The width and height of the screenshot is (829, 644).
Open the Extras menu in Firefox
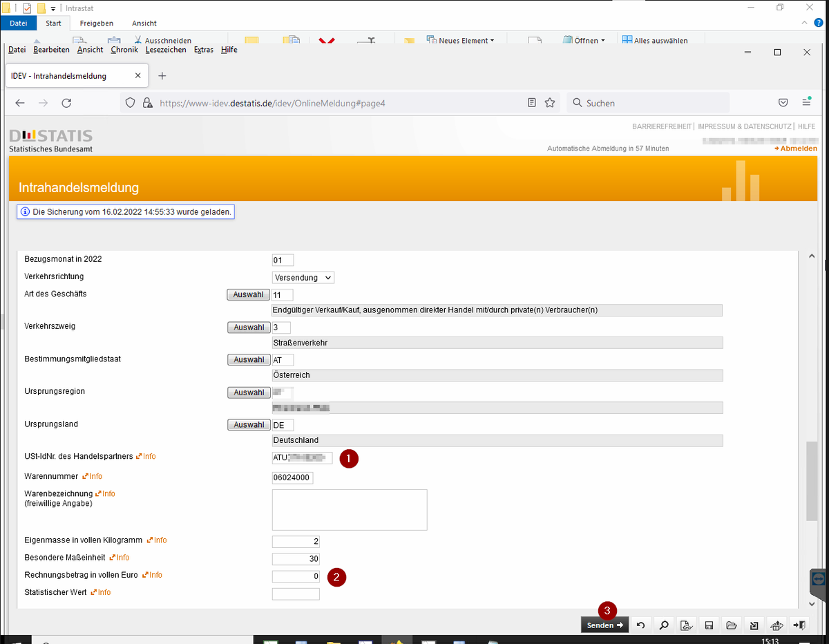point(203,49)
